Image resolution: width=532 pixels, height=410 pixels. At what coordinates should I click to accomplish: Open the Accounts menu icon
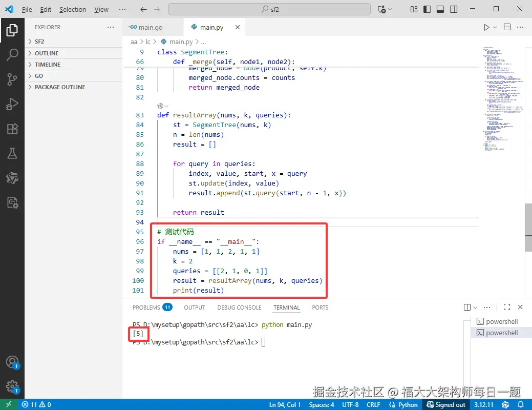coord(12,362)
